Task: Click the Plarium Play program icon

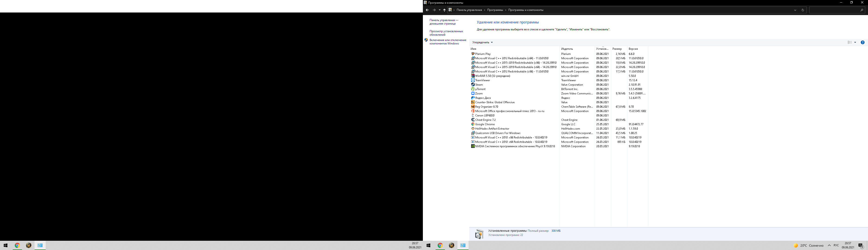Action: (473, 54)
